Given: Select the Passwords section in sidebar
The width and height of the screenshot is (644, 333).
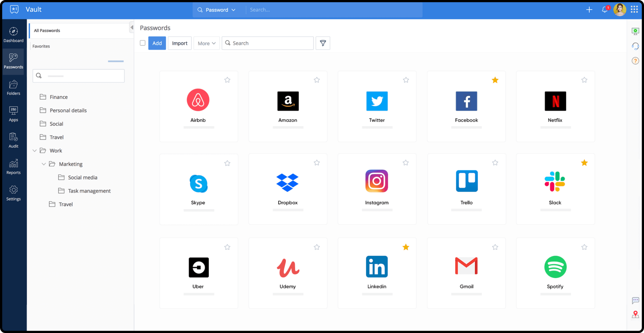Looking at the screenshot, I should click(x=13, y=61).
